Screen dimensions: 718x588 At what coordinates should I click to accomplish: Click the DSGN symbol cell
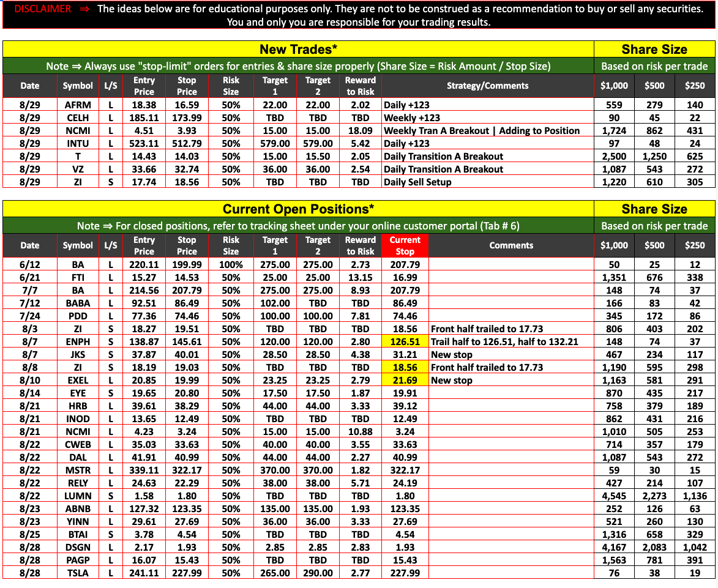pyautogui.click(x=78, y=548)
